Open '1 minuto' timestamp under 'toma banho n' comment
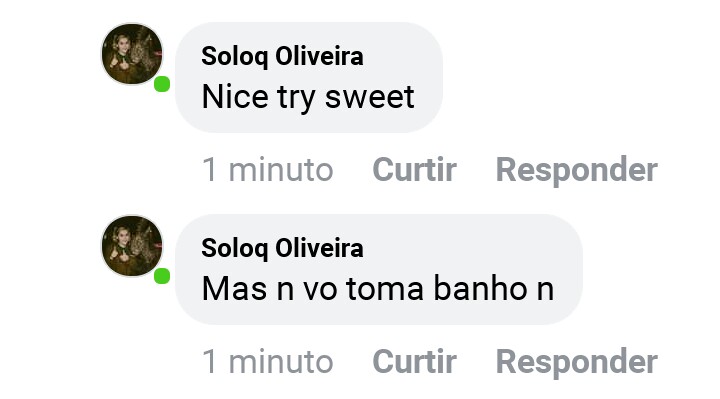 point(268,361)
